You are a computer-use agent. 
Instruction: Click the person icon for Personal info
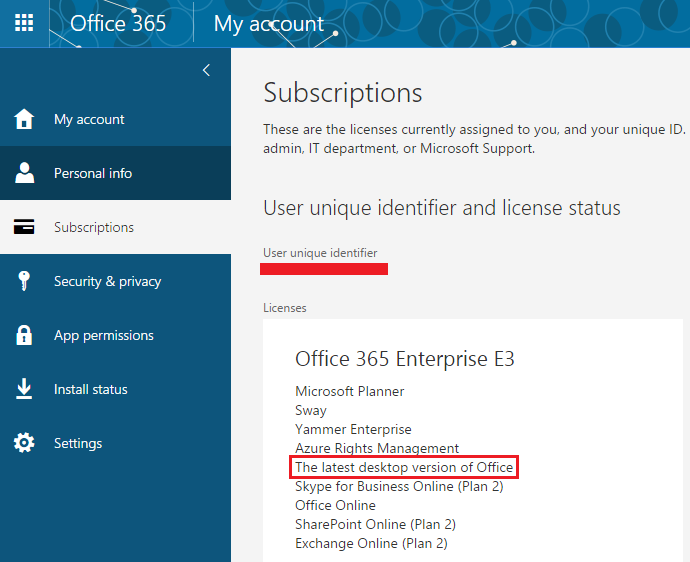(x=24, y=173)
